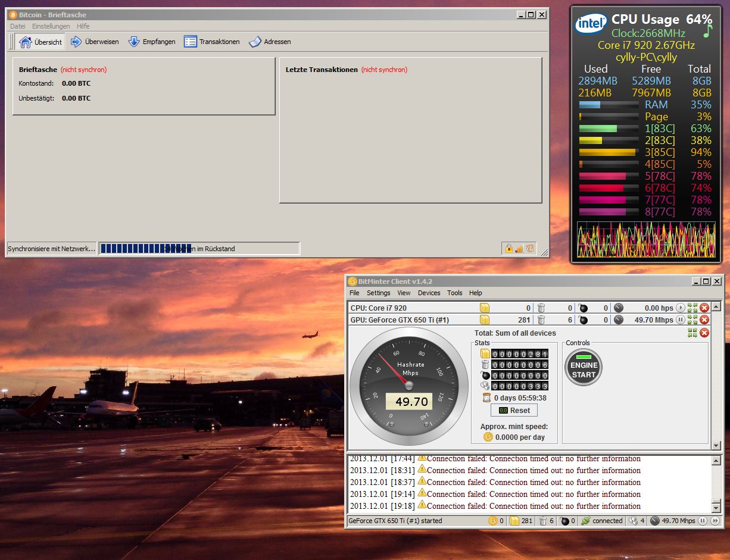Remove the GeForce GTX 650 Ti row
This screenshot has width=730, height=560.
[x=704, y=320]
